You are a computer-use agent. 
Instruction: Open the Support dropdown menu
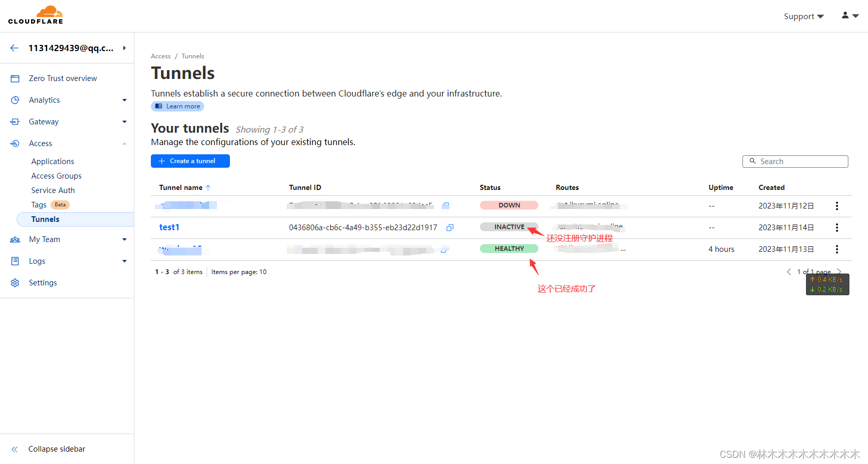803,17
